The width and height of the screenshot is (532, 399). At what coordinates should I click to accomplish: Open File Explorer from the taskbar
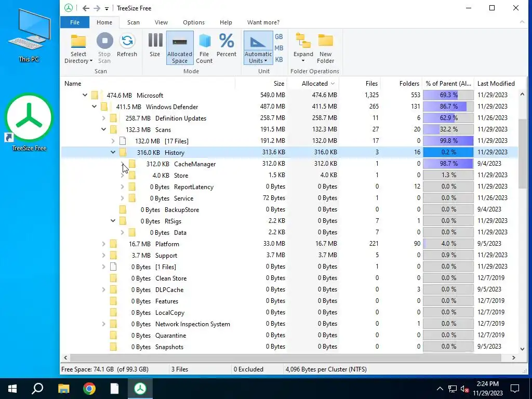63,389
